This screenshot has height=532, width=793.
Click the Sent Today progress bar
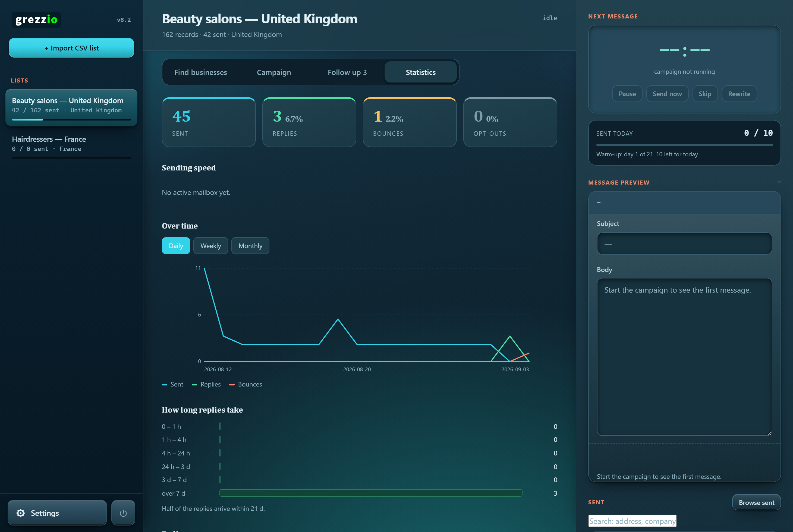(684, 145)
